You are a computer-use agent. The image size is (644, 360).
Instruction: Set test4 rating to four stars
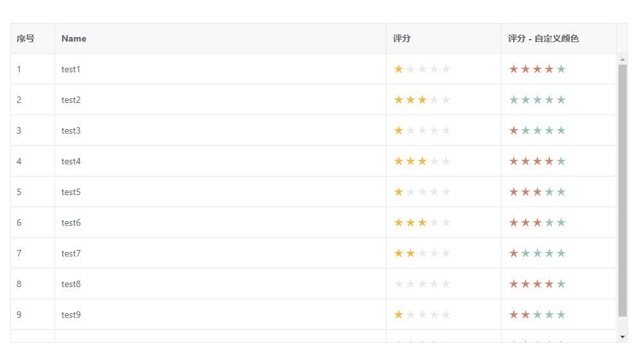[434, 161]
